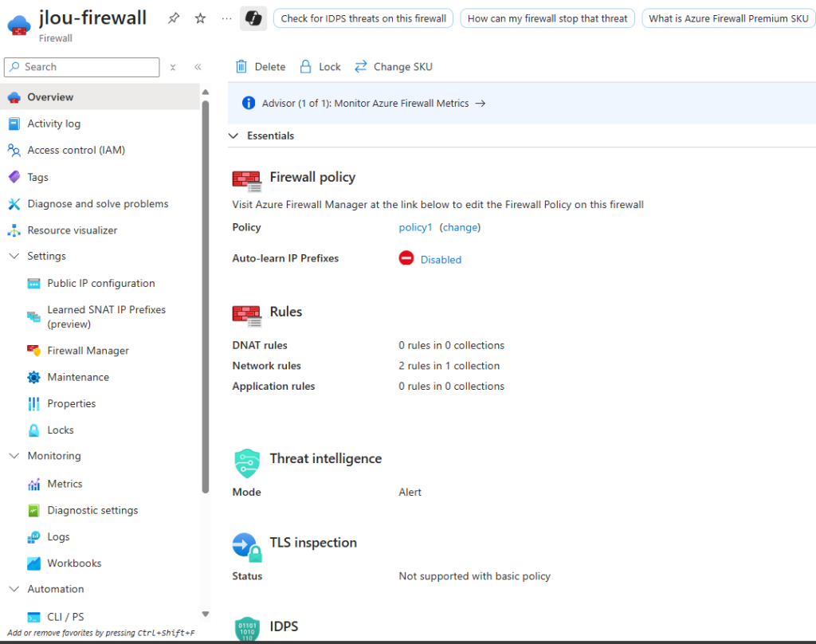Click the Advisor Monitor Azure Firewall Metrics banner
Viewport: 816px width, 644px height.
pos(521,103)
